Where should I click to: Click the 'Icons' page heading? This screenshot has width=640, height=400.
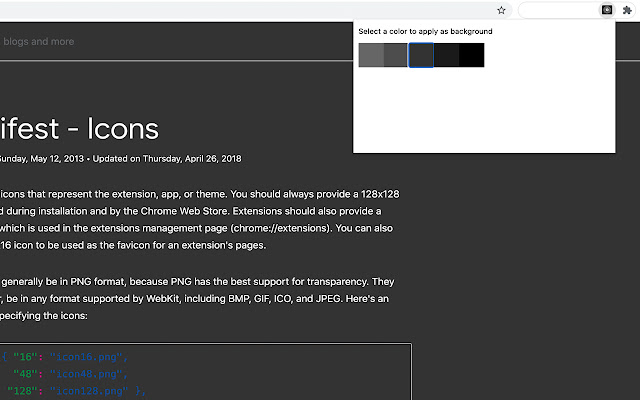point(122,129)
